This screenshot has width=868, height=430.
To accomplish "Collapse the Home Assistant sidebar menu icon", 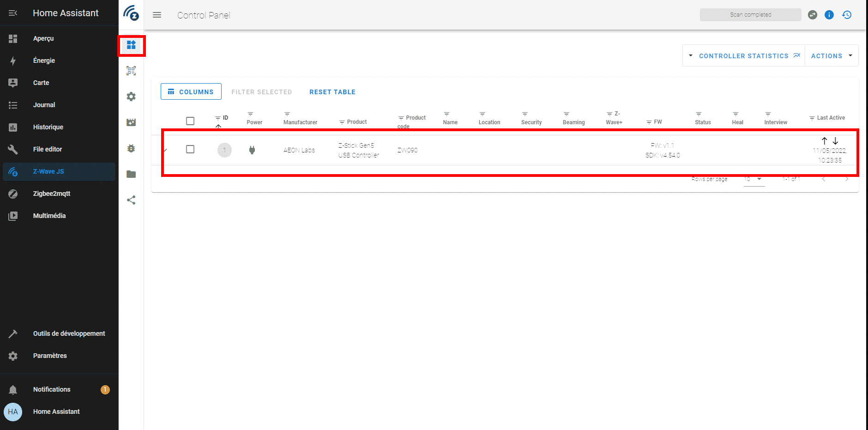I will pos(13,13).
